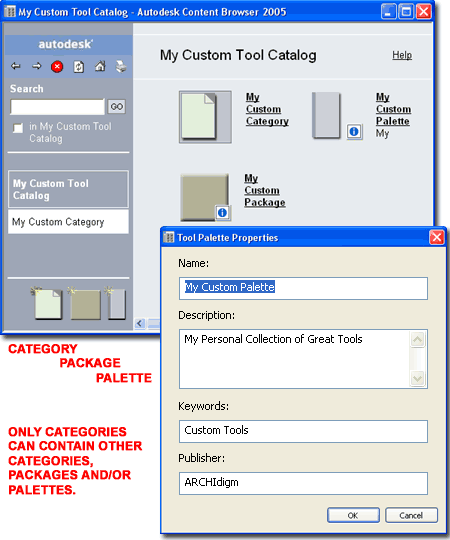This screenshot has width=450, height=540.
Task: Click info badge on My Custom Palette
Action: [354, 132]
